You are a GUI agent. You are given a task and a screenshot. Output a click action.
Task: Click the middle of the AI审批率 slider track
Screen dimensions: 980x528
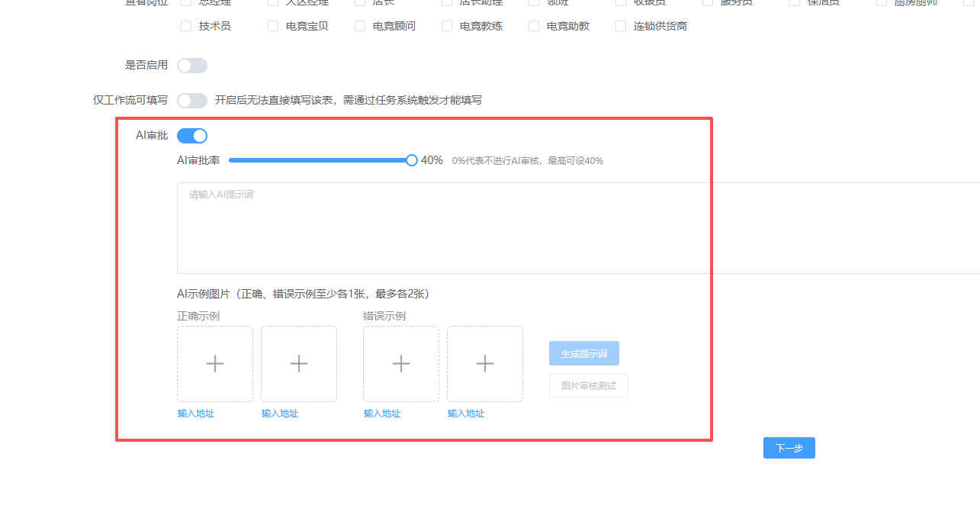click(320, 160)
